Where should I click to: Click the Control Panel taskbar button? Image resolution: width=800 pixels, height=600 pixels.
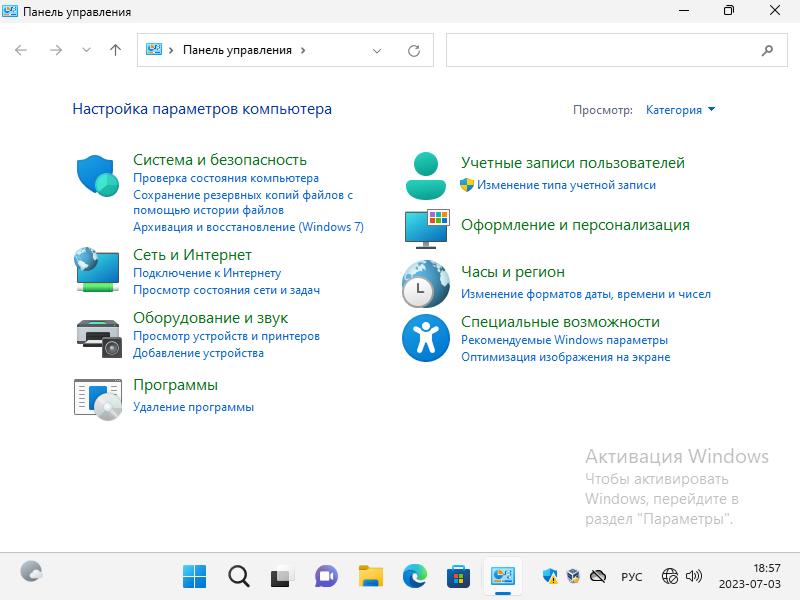[x=503, y=577]
